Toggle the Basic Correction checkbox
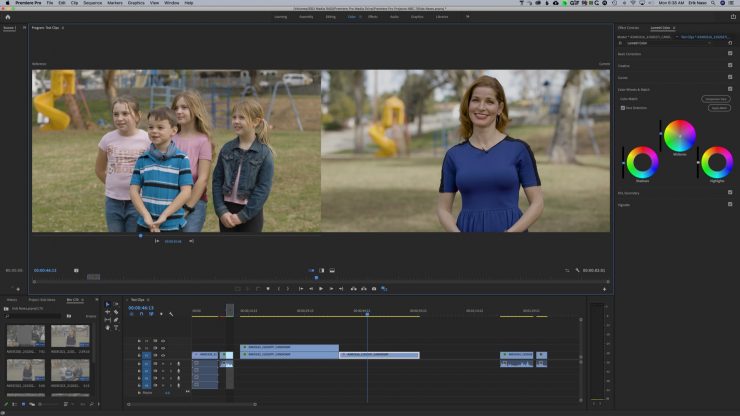The height and width of the screenshot is (416, 740). (730, 52)
